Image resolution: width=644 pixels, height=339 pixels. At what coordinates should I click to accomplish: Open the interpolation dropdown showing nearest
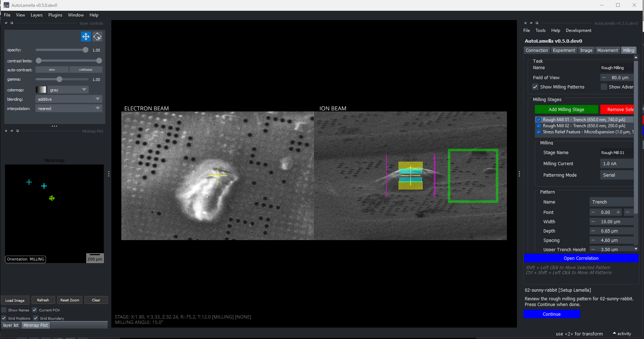[69, 108]
